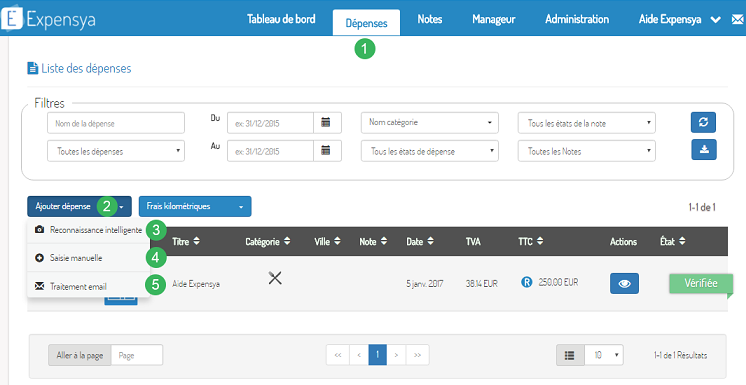Open the Dépenses tab
746x385 pixels.
[366, 23]
